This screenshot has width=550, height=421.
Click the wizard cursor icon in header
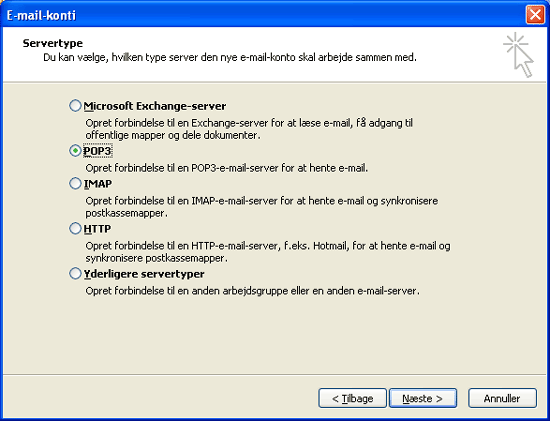pyautogui.click(x=518, y=55)
